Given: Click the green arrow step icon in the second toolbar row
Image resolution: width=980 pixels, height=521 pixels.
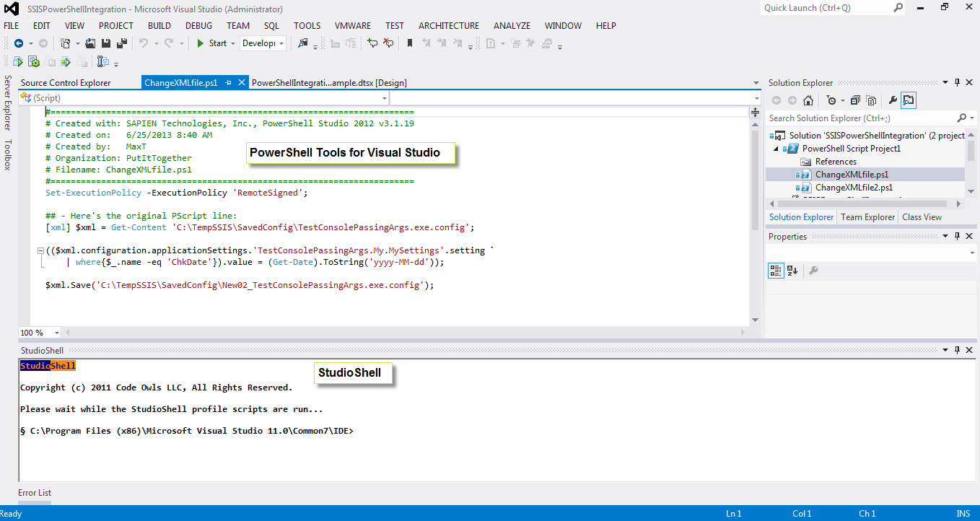Looking at the screenshot, I should pos(66,62).
